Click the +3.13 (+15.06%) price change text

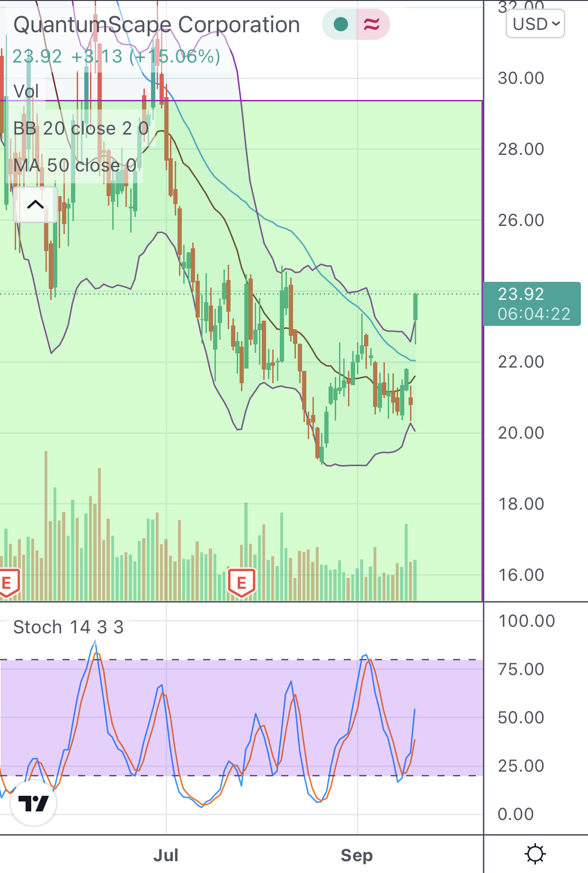coord(146,57)
